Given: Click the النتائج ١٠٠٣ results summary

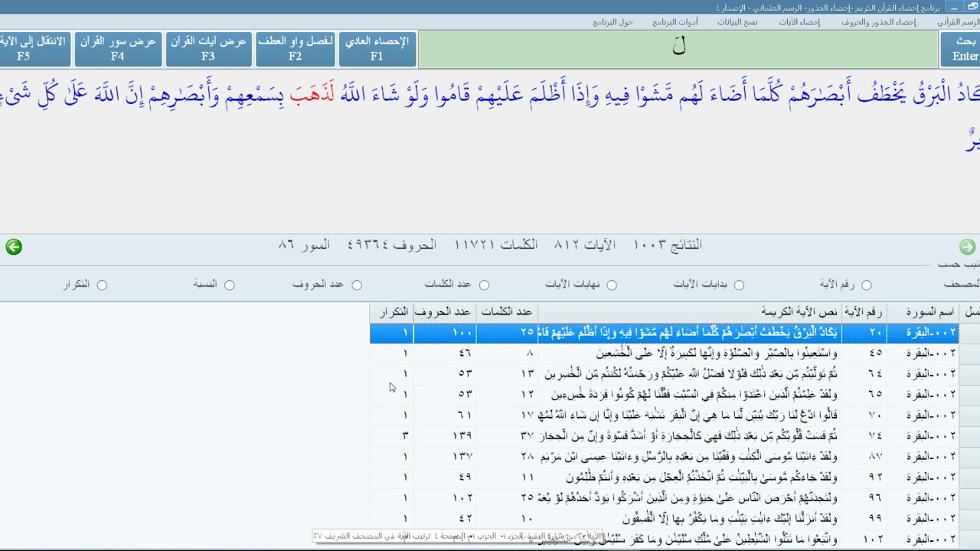Looking at the screenshot, I should pyautogui.click(x=667, y=245).
